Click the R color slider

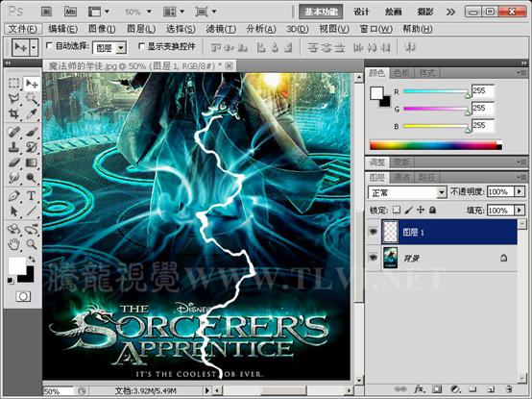point(436,91)
